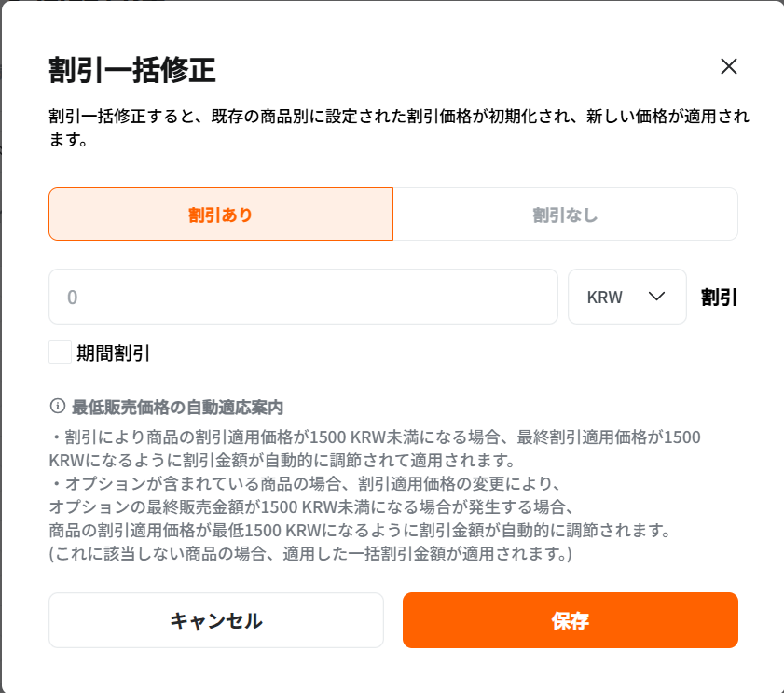
Task: Click the 割引 label right of the dropdown
Action: [719, 297]
